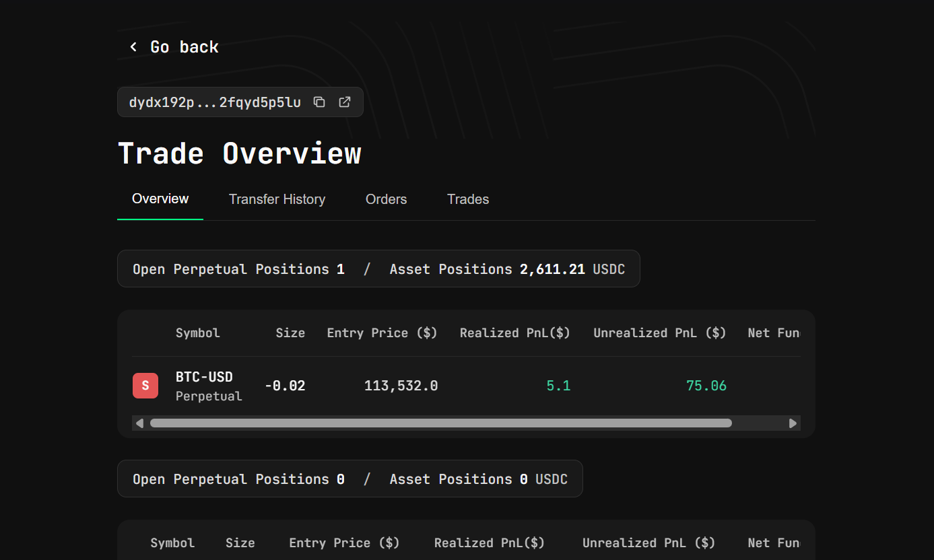Click the Asset Positions 0 USDC summary

point(478,479)
